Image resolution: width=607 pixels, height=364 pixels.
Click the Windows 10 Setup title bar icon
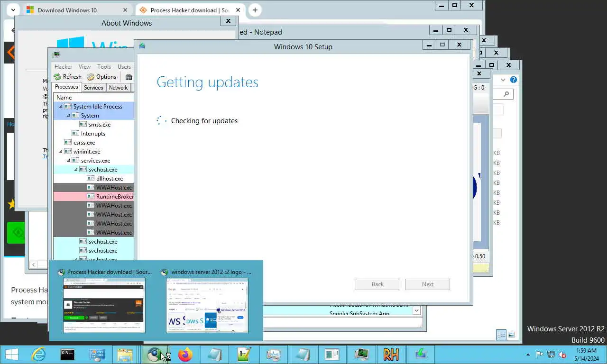142,46
